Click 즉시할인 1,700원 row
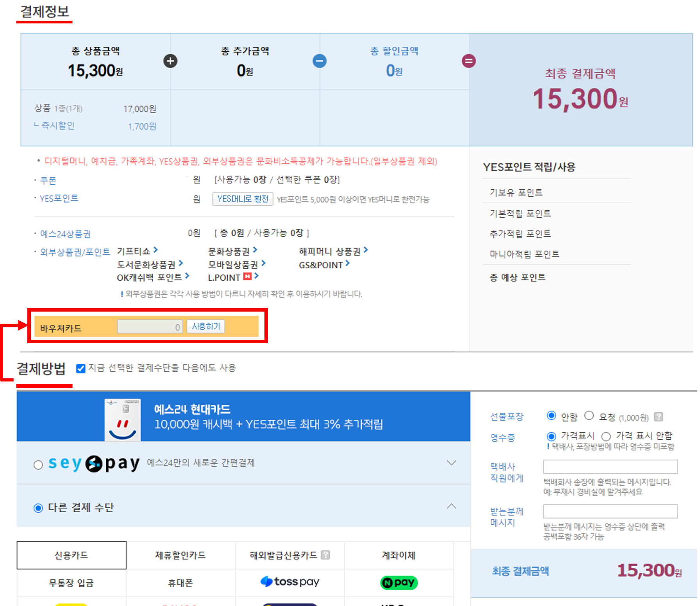 click(95, 126)
